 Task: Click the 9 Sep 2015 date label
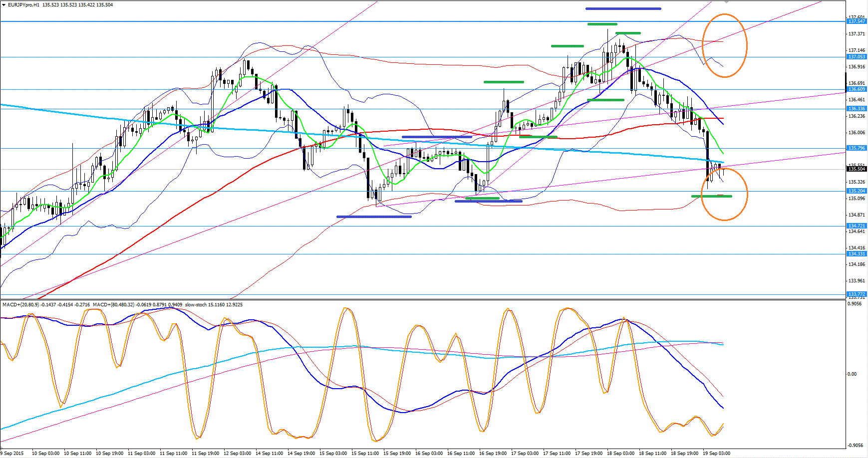[12, 454]
